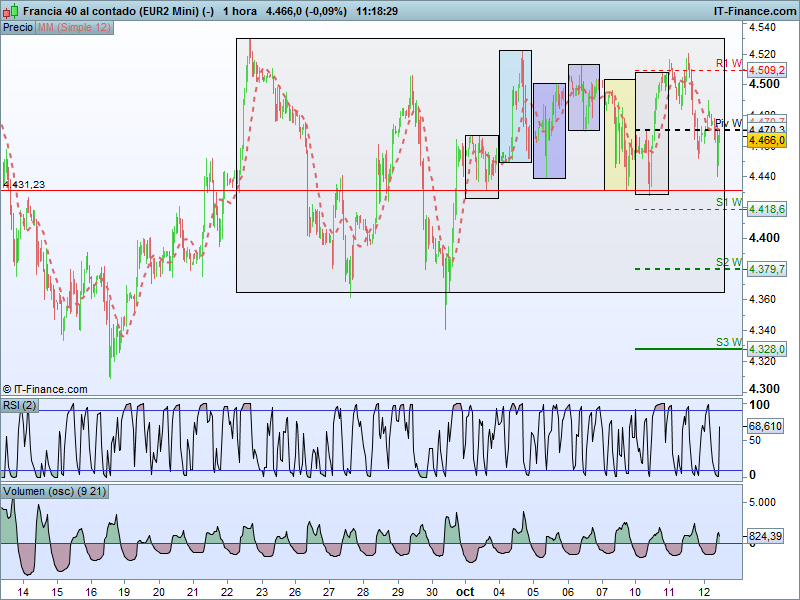The width and height of the screenshot is (800, 600).
Task: Click the 4.431,23 horizontal line label
Action: pos(24,184)
